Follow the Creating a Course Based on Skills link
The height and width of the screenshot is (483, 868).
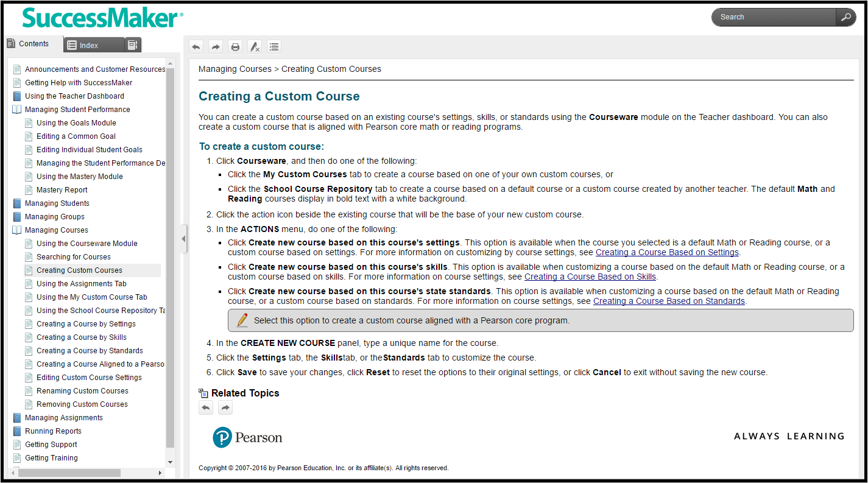point(590,277)
